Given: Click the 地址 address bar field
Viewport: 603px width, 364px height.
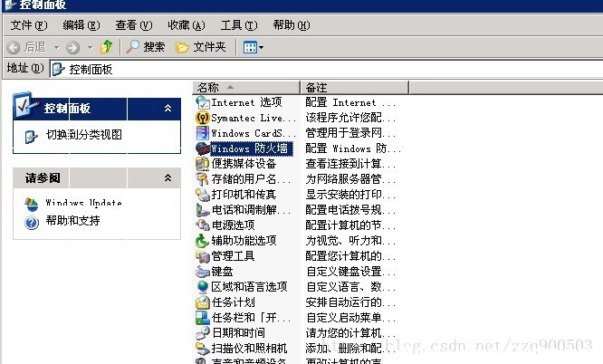Looking at the screenshot, I should pyautogui.click(x=327, y=69).
